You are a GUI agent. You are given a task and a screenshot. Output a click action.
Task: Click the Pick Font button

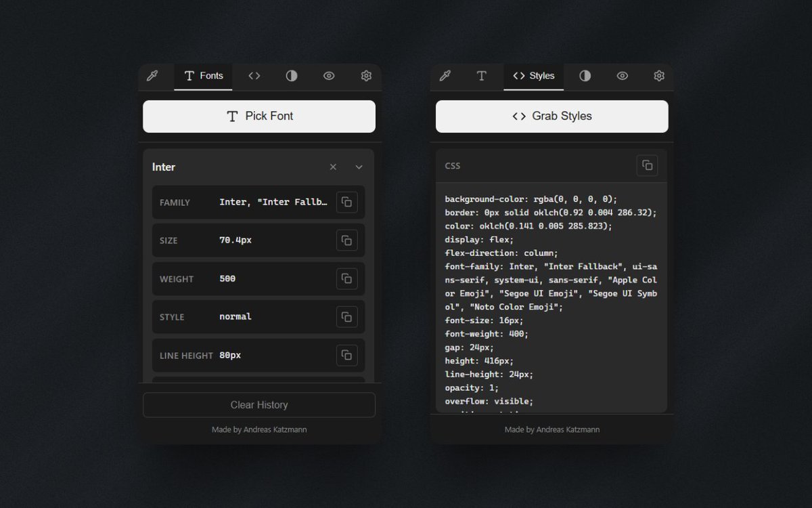point(259,117)
